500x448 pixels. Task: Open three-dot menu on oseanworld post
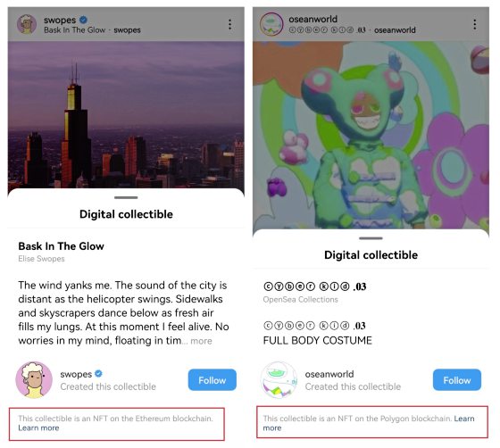coord(475,24)
